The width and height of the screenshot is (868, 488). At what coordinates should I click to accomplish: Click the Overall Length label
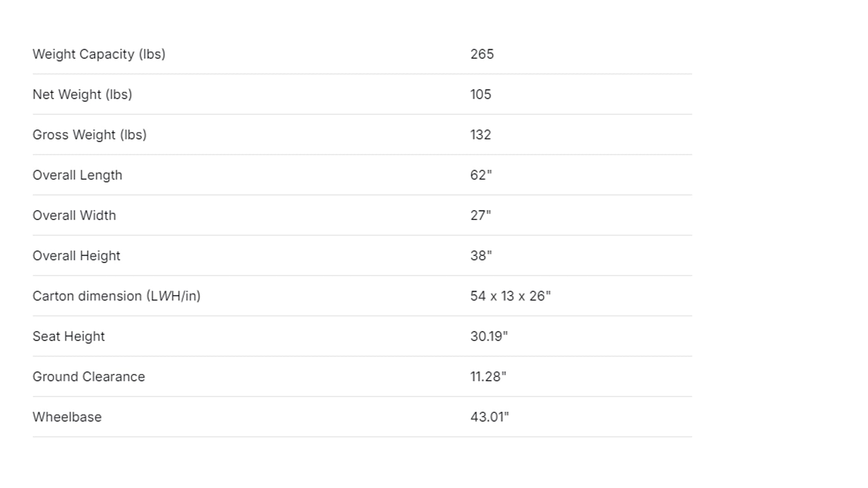[77, 175]
